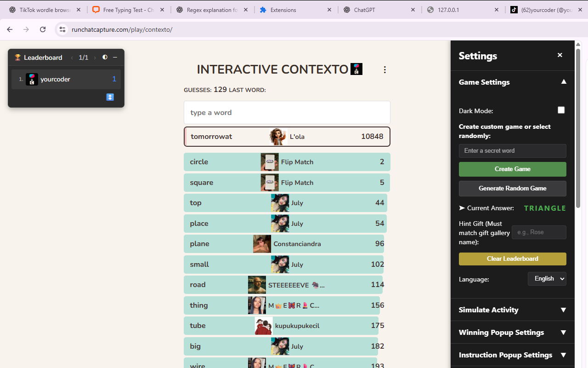
Task: Click the settings panel vertical scrollbar
Action: (578, 127)
